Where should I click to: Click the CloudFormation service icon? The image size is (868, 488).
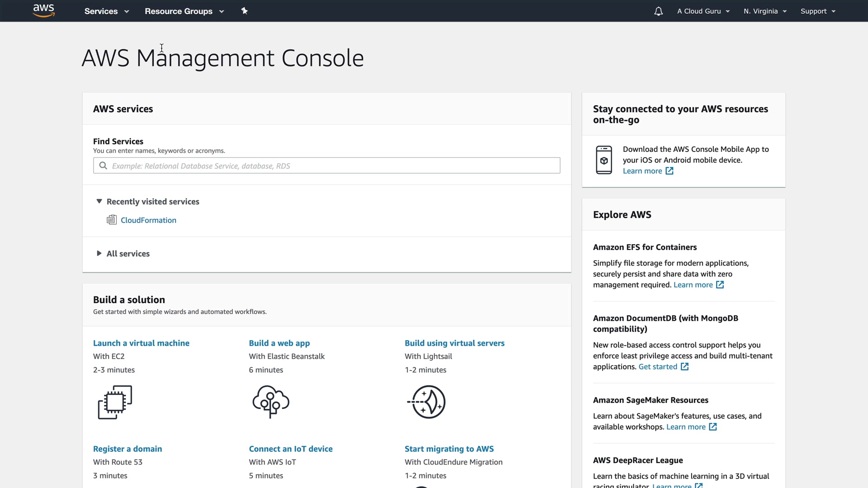point(112,220)
